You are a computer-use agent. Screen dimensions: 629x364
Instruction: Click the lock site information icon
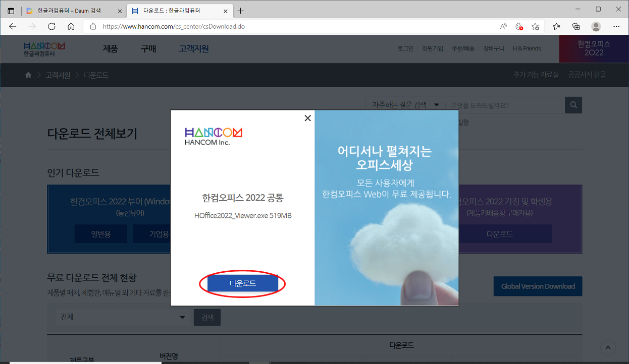tap(92, 26)
